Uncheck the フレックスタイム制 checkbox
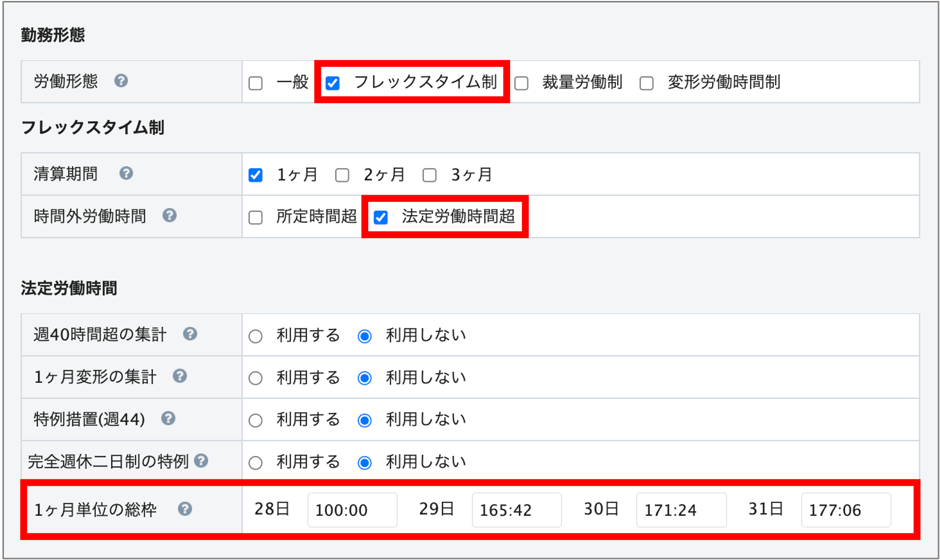 click(x=332, y=83)
